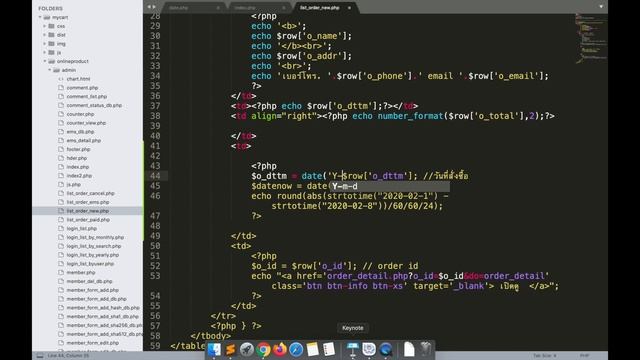Switch to the first dimmed editor tab
The image size is (640, 360).
pos(193,8)
